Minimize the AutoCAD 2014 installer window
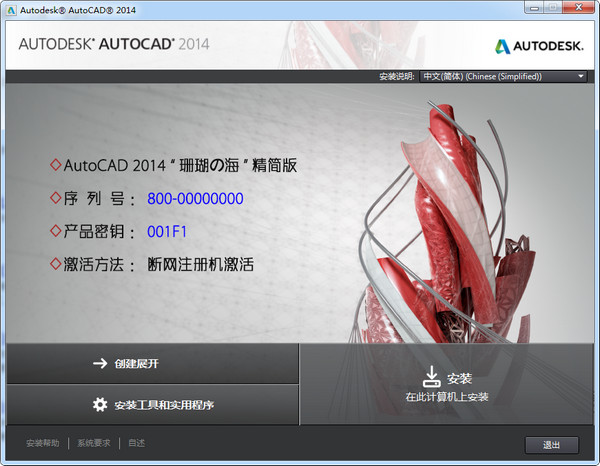The width and height of the screenshot is (600, 466). click(535, 7)
